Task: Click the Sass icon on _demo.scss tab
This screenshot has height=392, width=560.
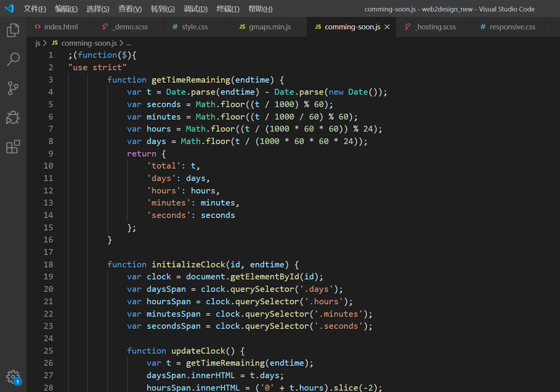Action: 105,27
